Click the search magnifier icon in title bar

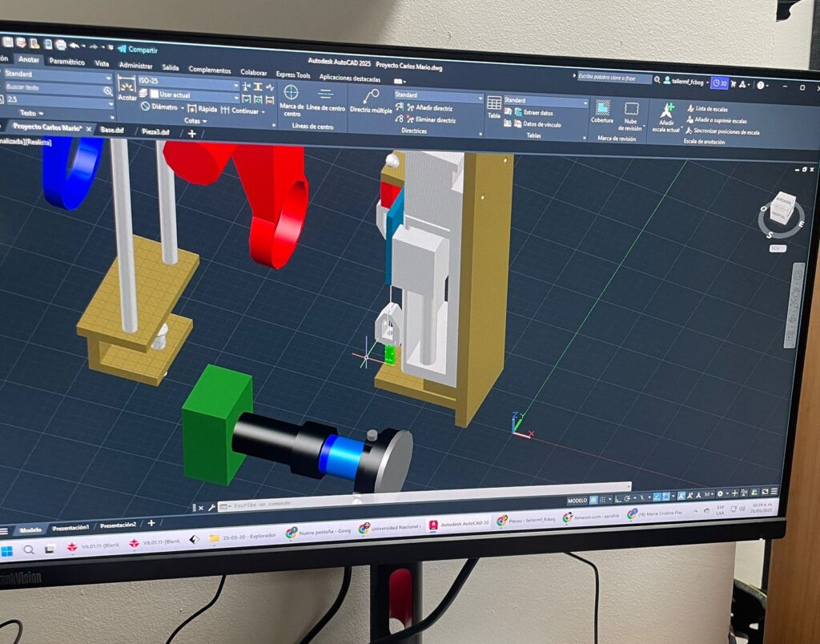pyautogui.click(x=657, y=80)
